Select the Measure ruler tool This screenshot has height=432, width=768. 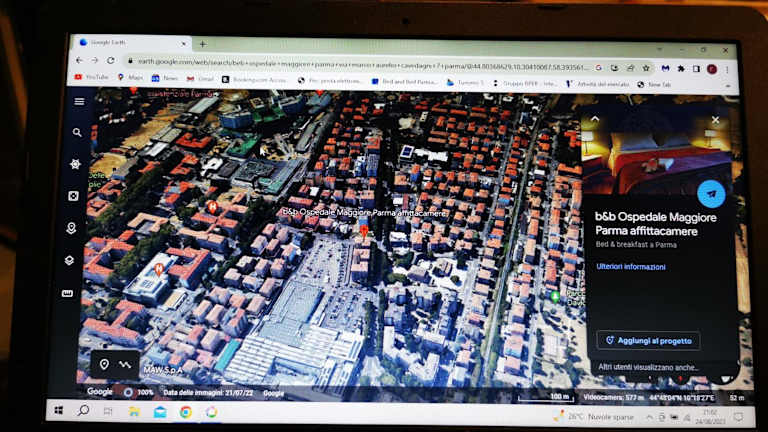pyautogui.click(x=68, y=293)
